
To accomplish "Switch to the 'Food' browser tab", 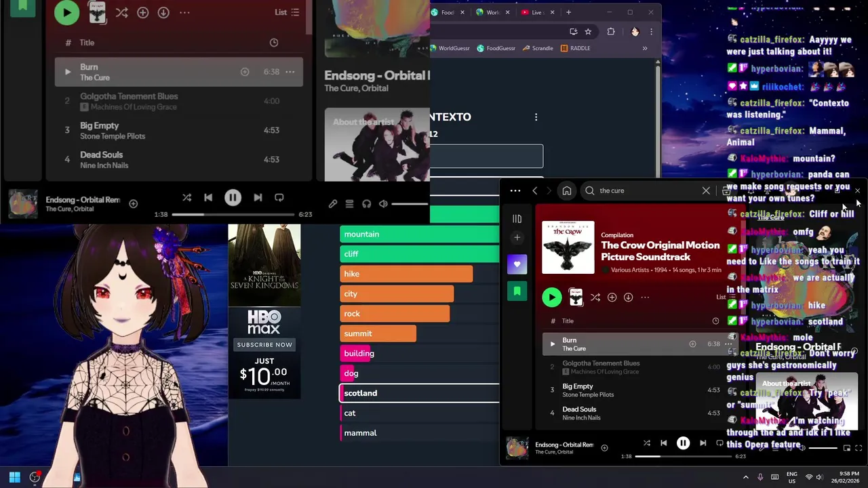I will click(x=448, y=12).
